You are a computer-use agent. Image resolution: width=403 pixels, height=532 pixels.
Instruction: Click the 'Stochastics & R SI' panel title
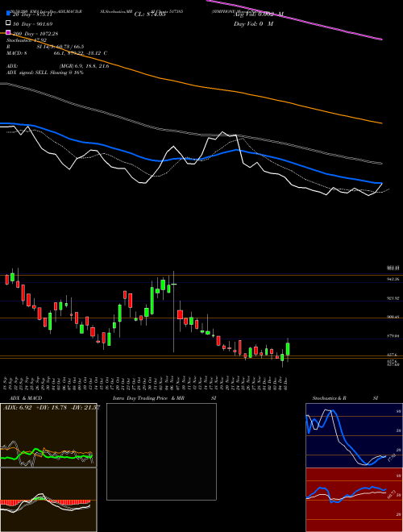[345, 398]
